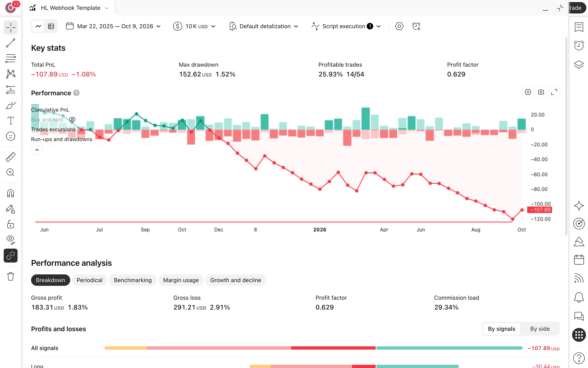The image size is (588, 368).
Task: Toggle lock all drawings
Action: 10,224
